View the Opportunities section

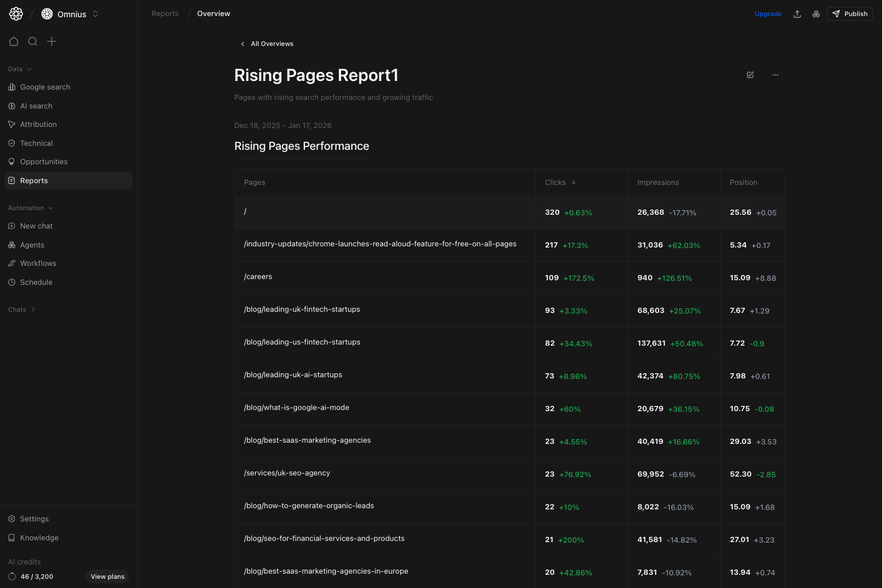[x=44, y=161]
